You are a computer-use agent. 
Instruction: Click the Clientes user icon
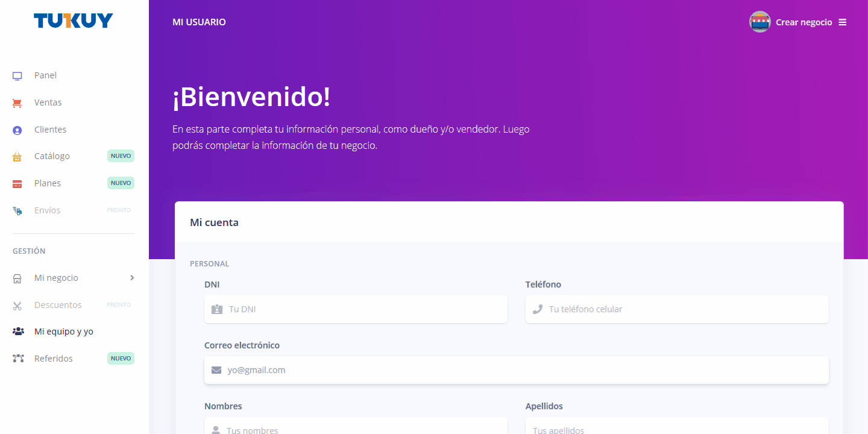(17, 130)
